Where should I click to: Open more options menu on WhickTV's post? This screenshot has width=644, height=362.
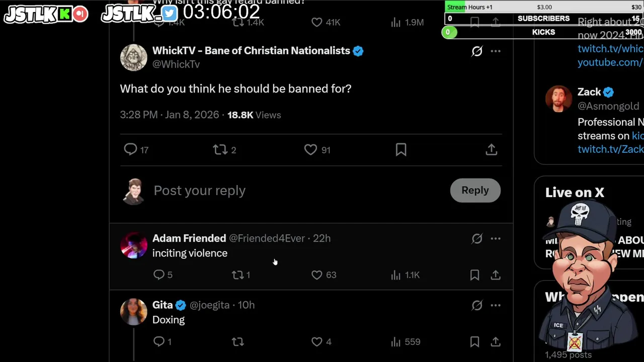496,51
